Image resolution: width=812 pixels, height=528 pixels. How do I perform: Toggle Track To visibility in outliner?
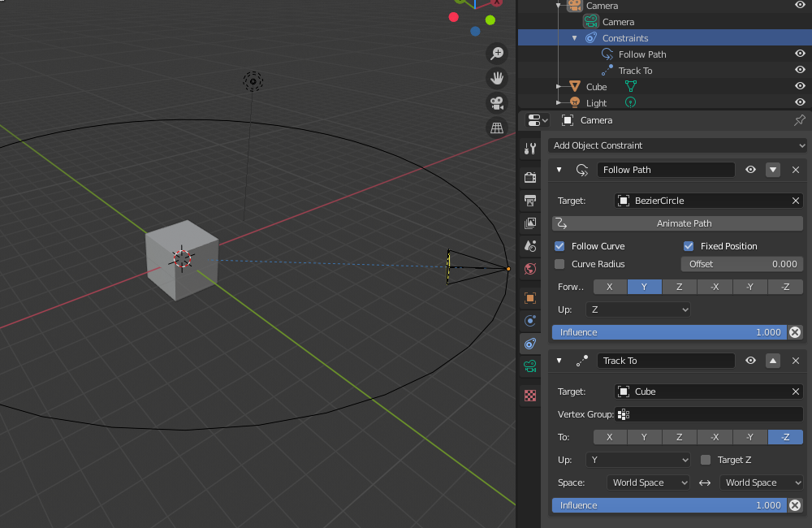coord(800,69)
